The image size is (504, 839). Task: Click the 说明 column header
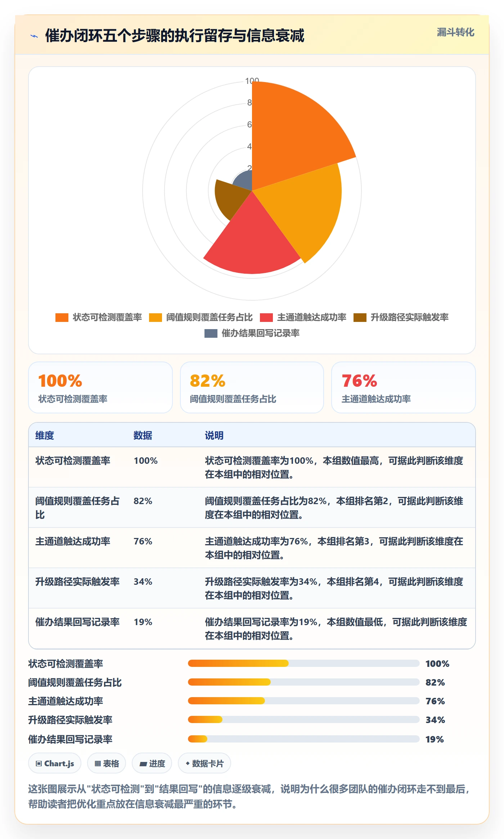pos(214,435)
